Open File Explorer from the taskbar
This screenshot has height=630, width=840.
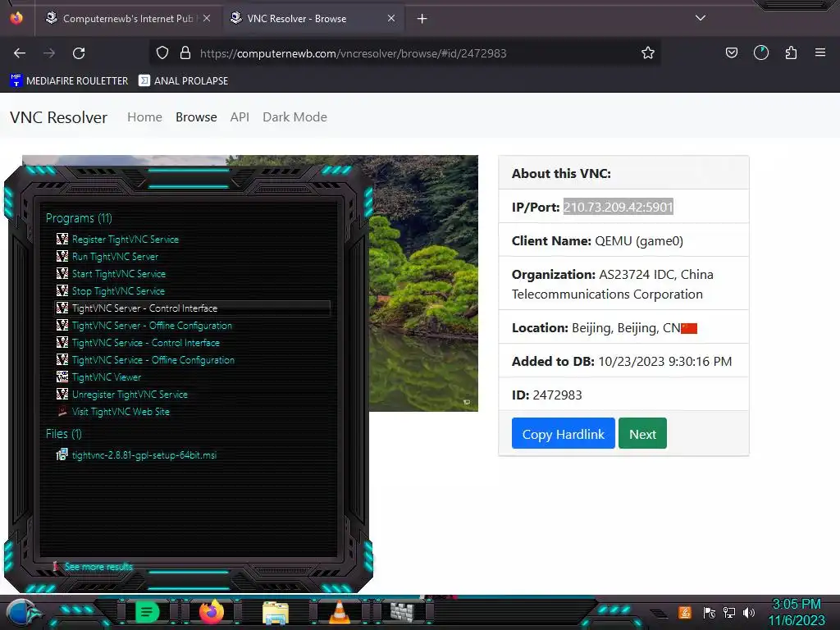pyautogui.click(x=276, y=612)
